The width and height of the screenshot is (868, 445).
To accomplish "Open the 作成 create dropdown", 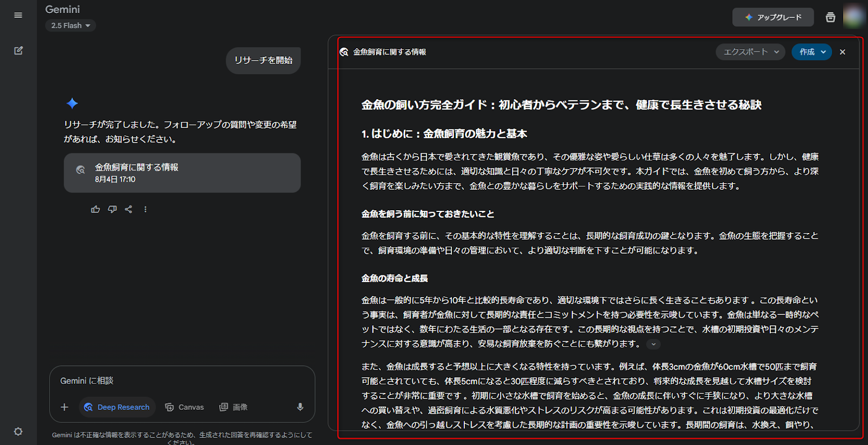I will 812,52.
